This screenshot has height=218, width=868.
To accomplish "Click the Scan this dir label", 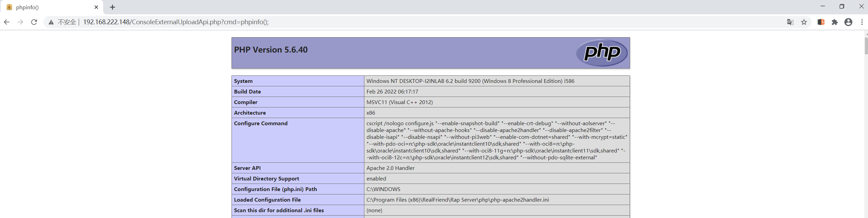I will (x=279, y=210).
